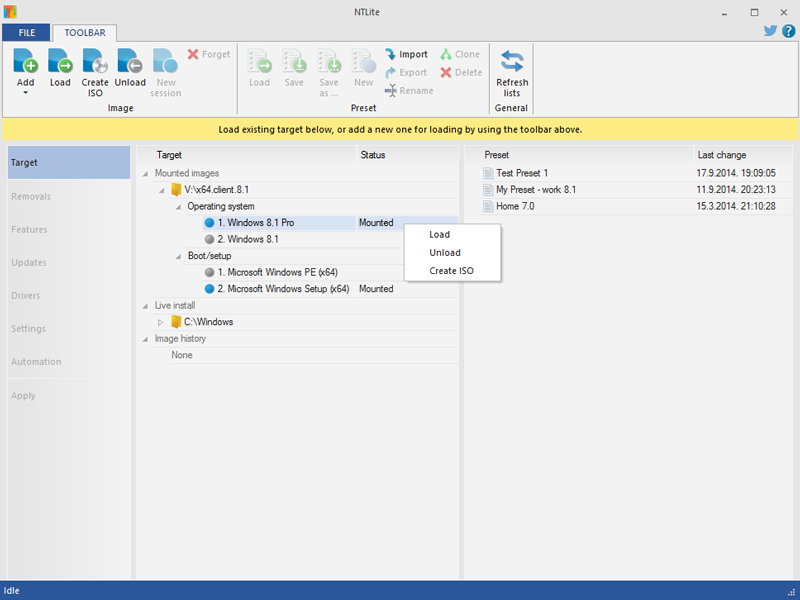Viewport: 800px width, 600px height.
Task: Click the None image history entry
Action: click(182, 355)
